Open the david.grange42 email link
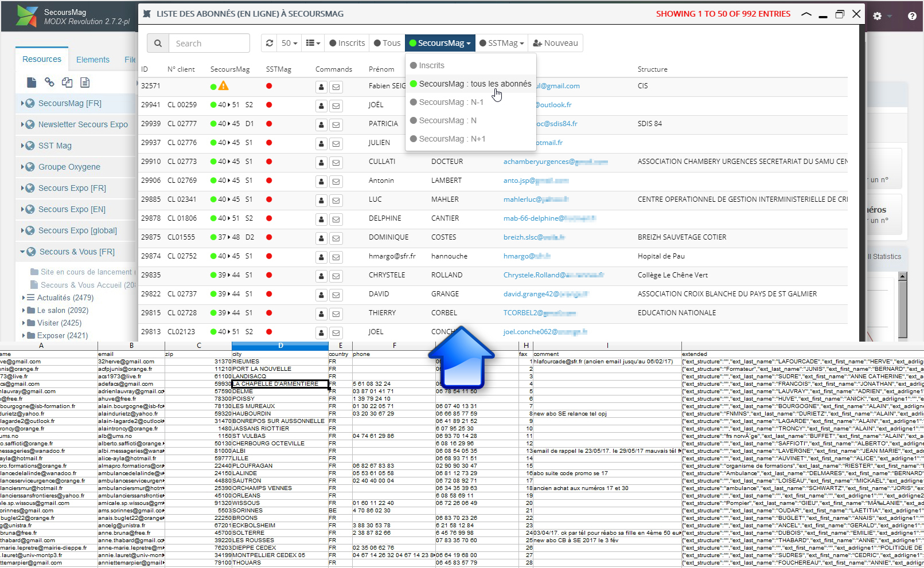Viewport: 924px width, 568px height. [545, 294]
